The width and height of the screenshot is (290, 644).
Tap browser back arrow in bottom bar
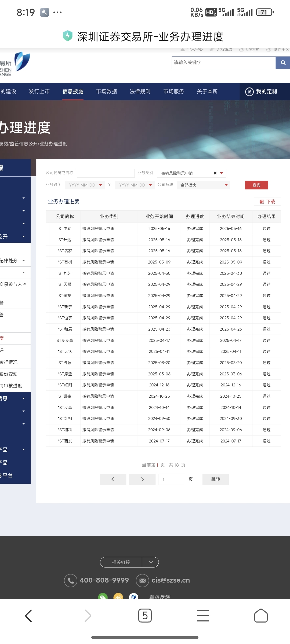pos(28,616)
